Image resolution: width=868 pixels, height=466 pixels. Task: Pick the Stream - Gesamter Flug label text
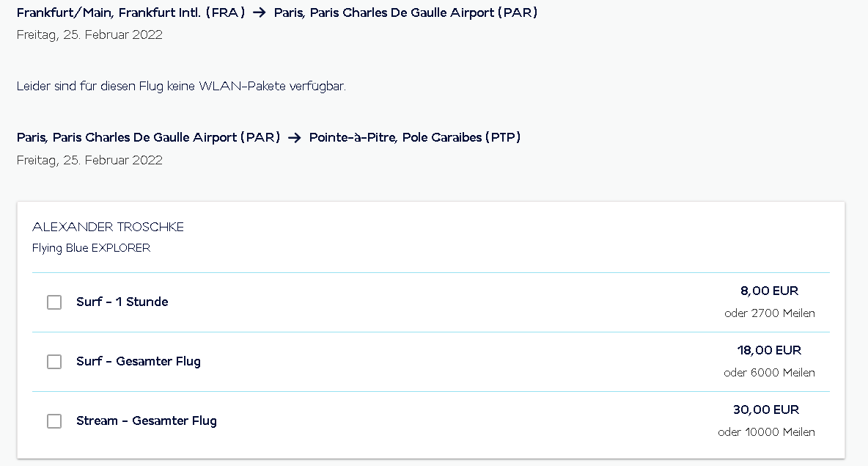(146, 421)
